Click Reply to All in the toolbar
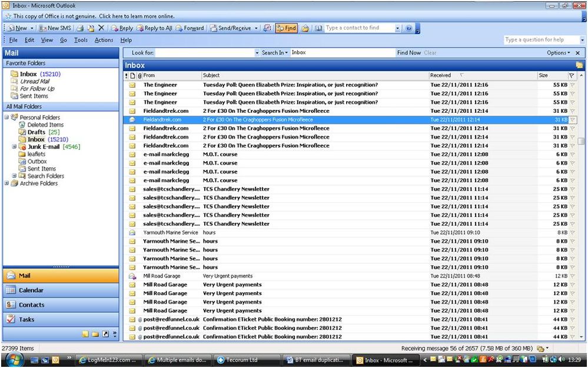This screenshot has width=588, height=368. [x=154, y=28]
